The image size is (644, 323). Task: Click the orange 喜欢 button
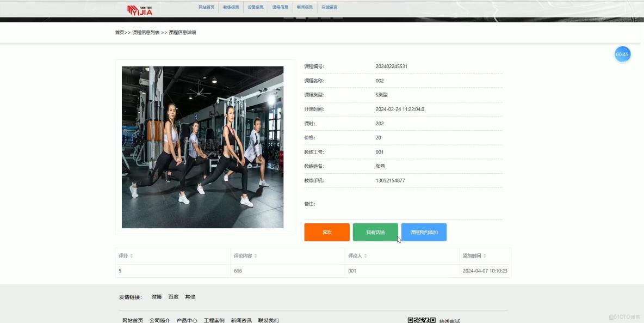(x=326, y=232)
